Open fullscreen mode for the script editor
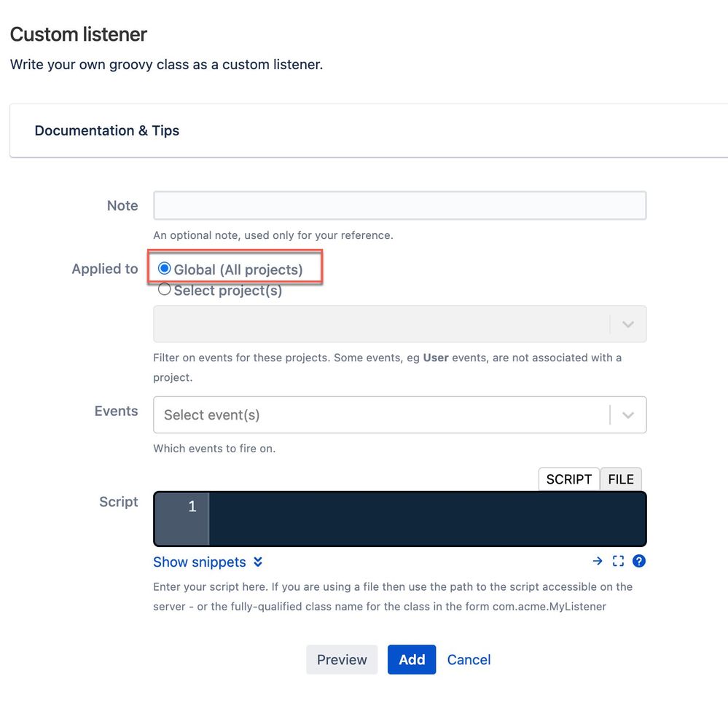Image resolution: width=728 pixels, height=716 pixels. 618,561
